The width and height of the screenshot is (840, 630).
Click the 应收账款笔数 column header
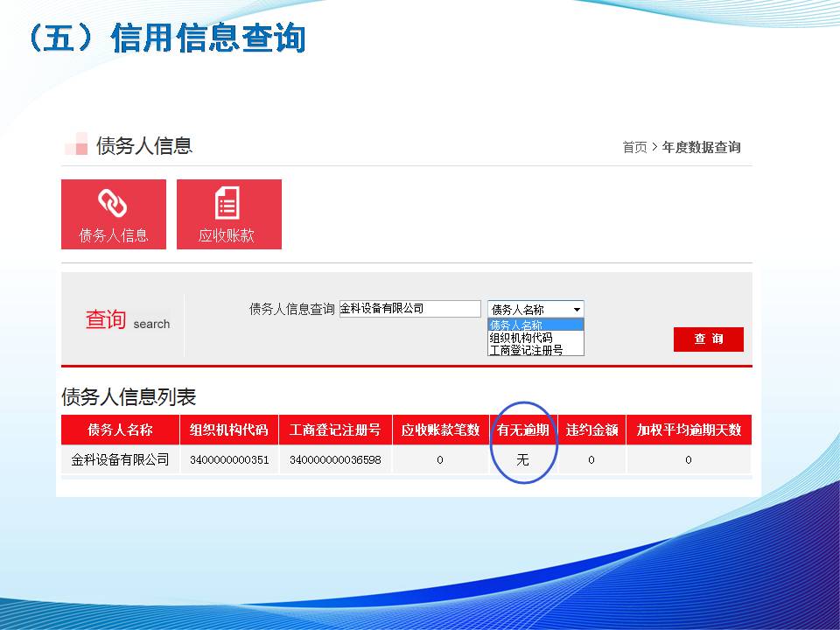point(440,430)
